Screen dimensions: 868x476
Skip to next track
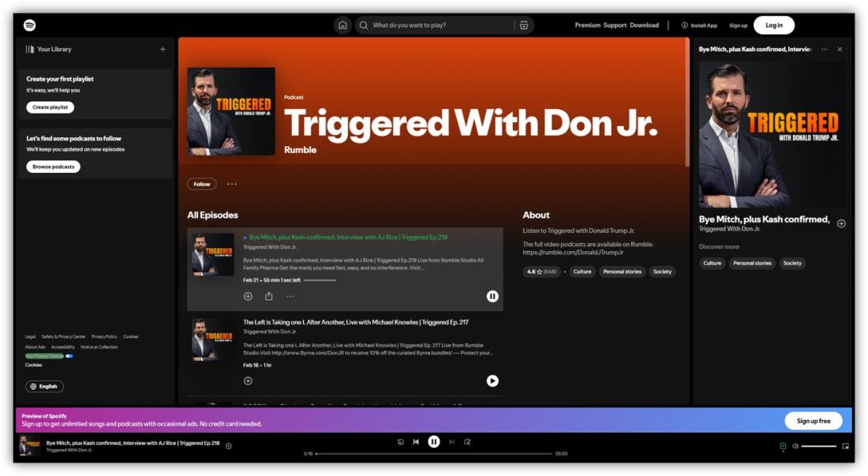coord(451,442)
